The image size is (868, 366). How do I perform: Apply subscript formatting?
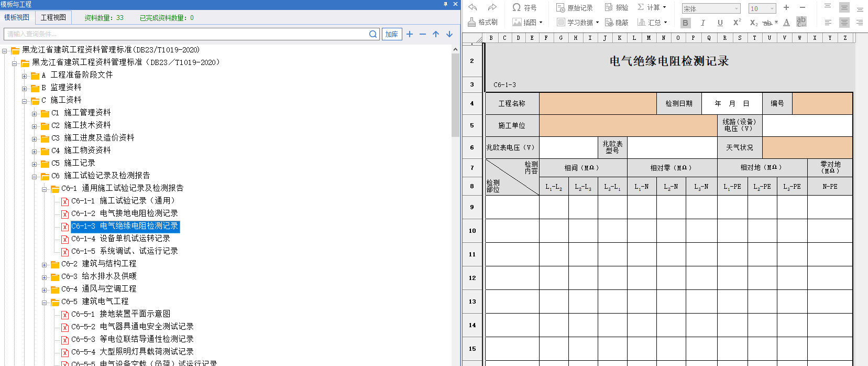click(x=754, y=23)
